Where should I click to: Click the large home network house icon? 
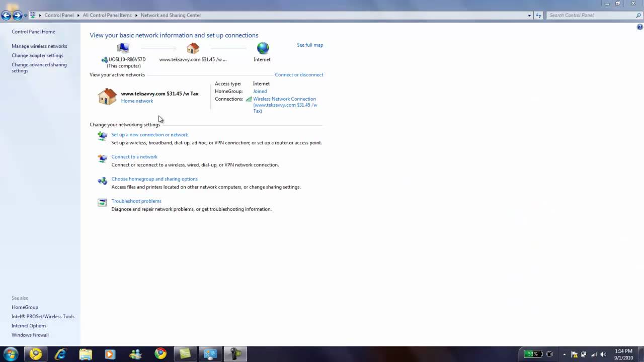(x=107, y=97)
